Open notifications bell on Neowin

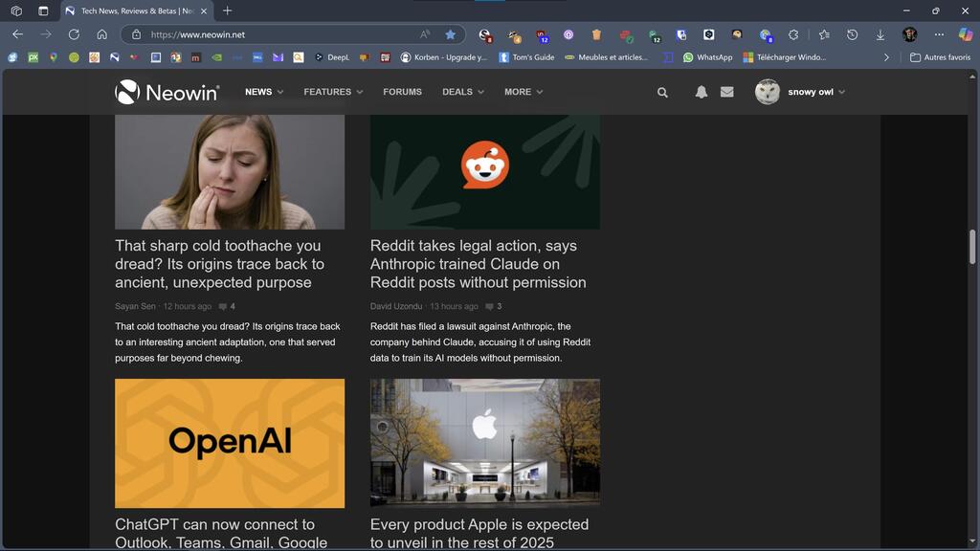tap(702, 92)
